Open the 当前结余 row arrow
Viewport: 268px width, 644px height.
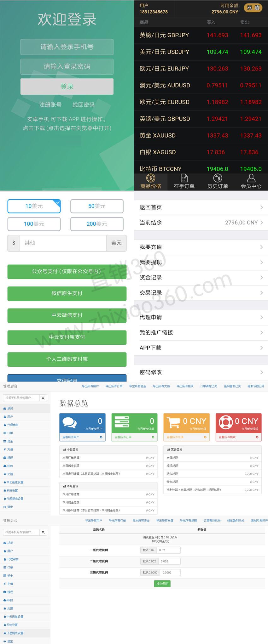click(x=261, y=223)
